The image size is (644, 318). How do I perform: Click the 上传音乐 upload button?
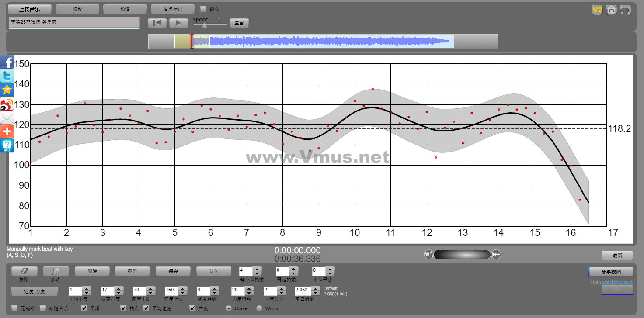30,9
